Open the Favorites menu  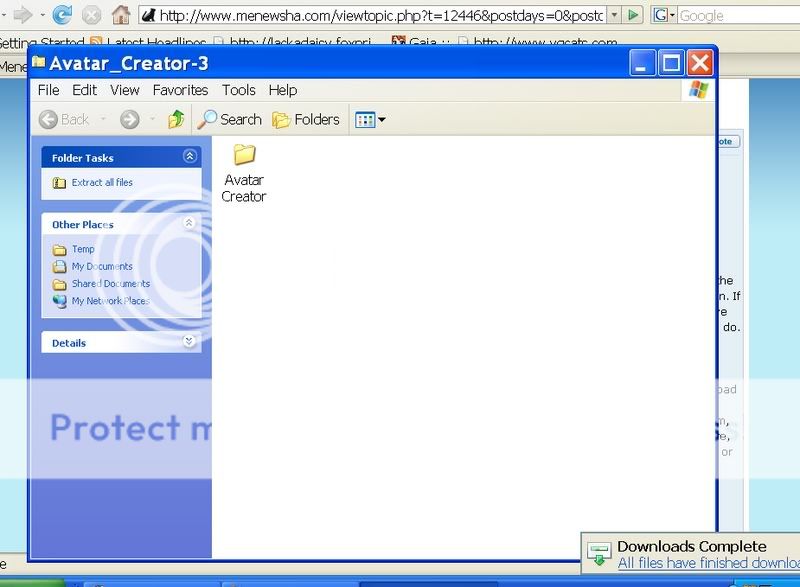180,90
